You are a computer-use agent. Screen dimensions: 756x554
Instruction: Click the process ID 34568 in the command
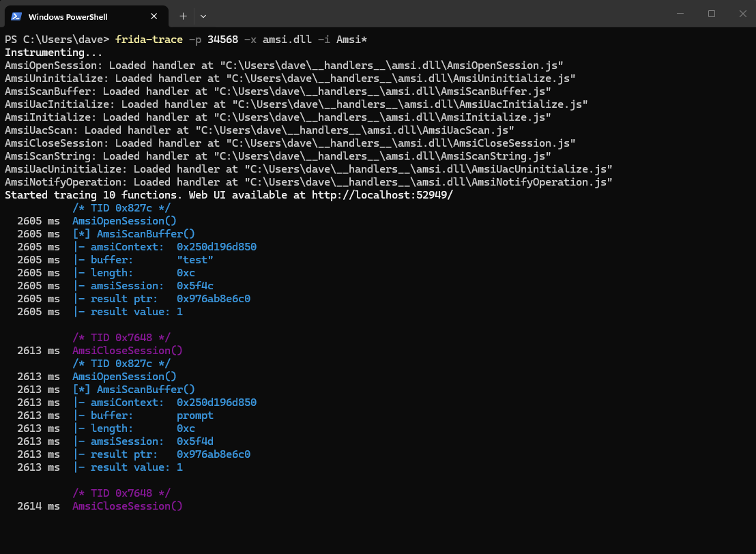[x=222, y=40]
